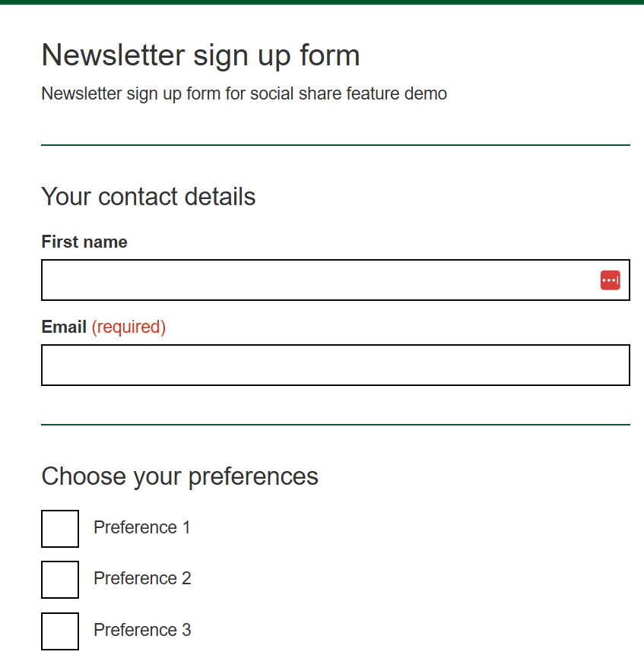Click the required Email field
This screenshot has height=658, width=644.
pyautogui.click(x=335, y=365)
